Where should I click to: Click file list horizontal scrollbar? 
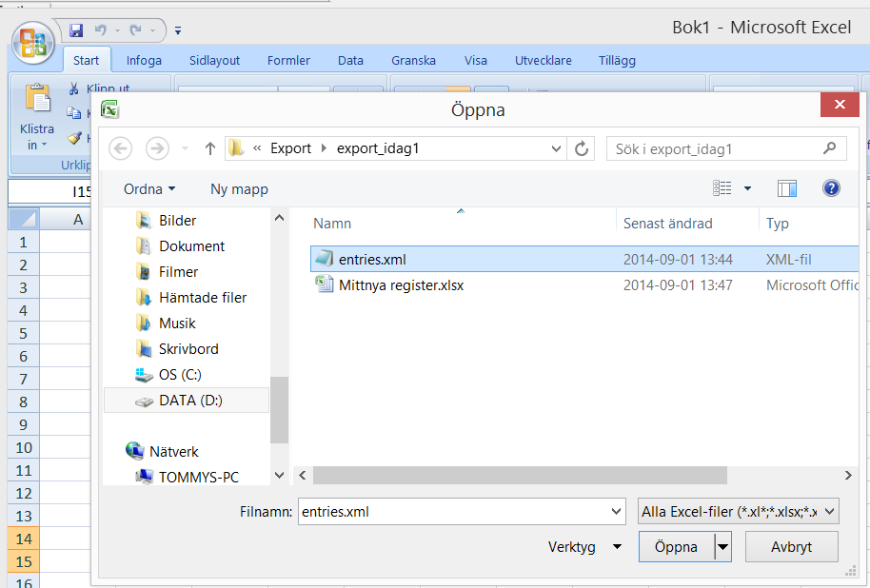[520, 476]
